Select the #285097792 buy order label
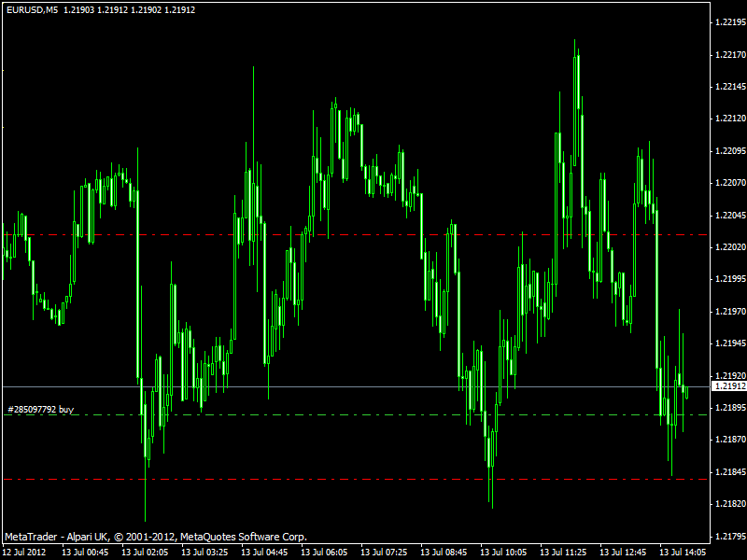The image size is (747, 560). point(41,410)
